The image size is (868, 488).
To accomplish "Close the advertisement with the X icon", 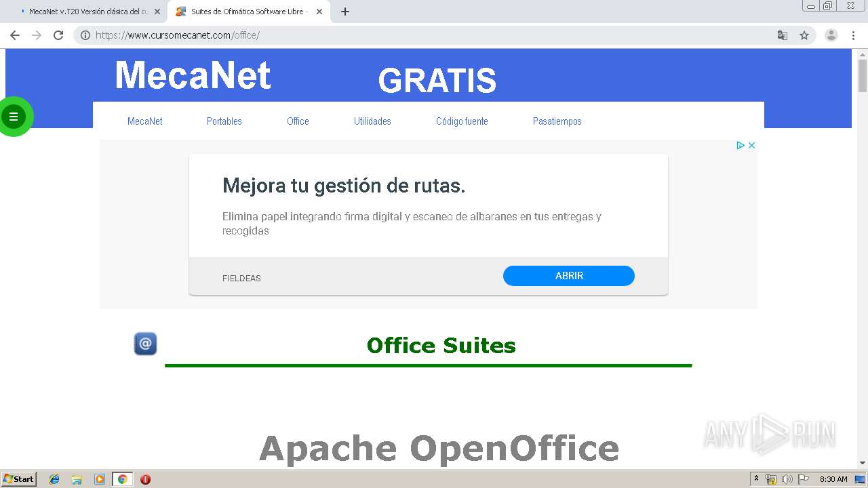I will tap(751, 145).
